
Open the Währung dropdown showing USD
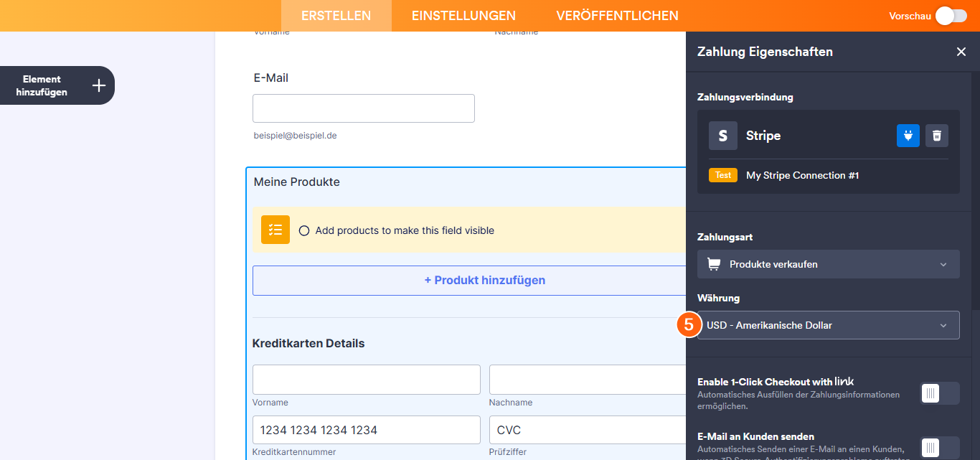(x=828, y=325)
